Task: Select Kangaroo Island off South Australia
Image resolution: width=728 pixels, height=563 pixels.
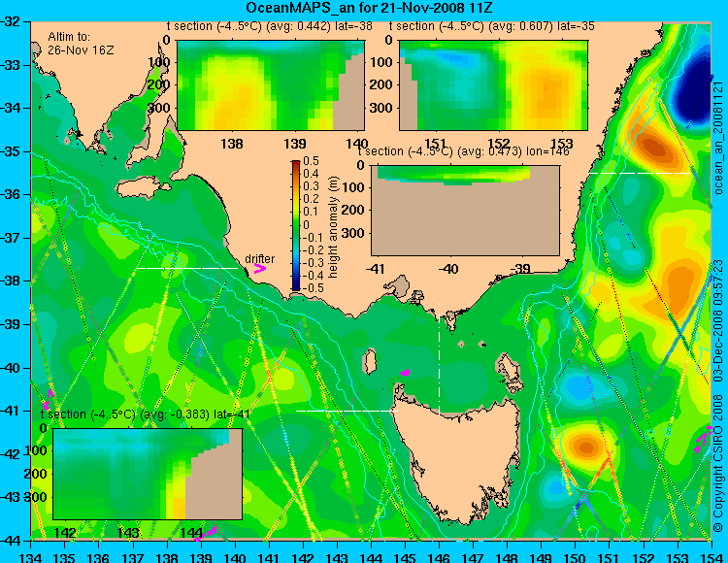Action: pos(143,189)
